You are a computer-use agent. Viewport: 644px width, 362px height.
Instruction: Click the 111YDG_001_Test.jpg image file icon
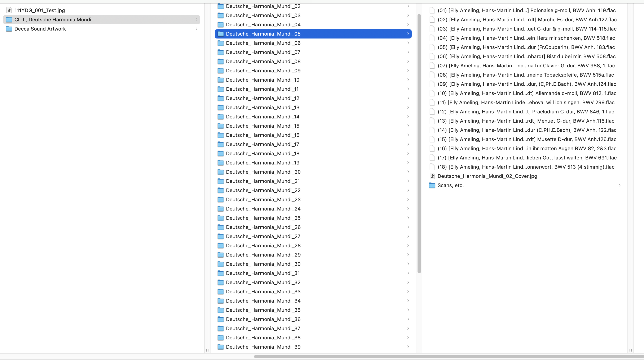9,10
